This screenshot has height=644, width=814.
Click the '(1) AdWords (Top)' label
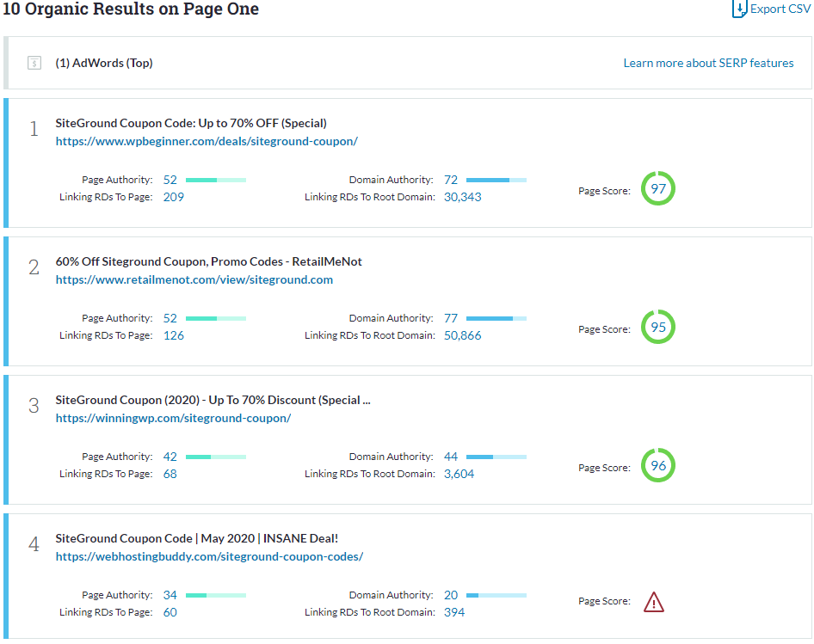(x=104, y=63)
